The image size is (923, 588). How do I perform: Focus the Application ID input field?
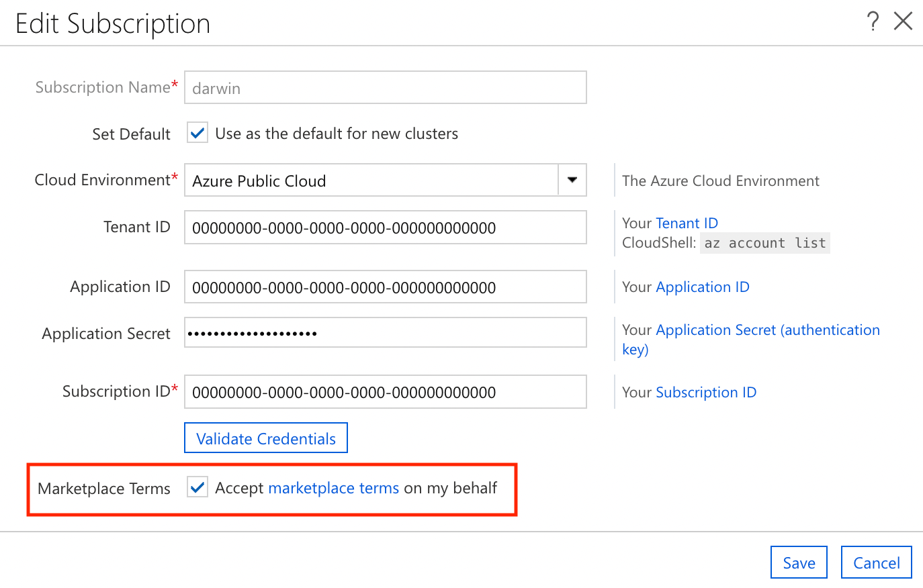(386, 287)
